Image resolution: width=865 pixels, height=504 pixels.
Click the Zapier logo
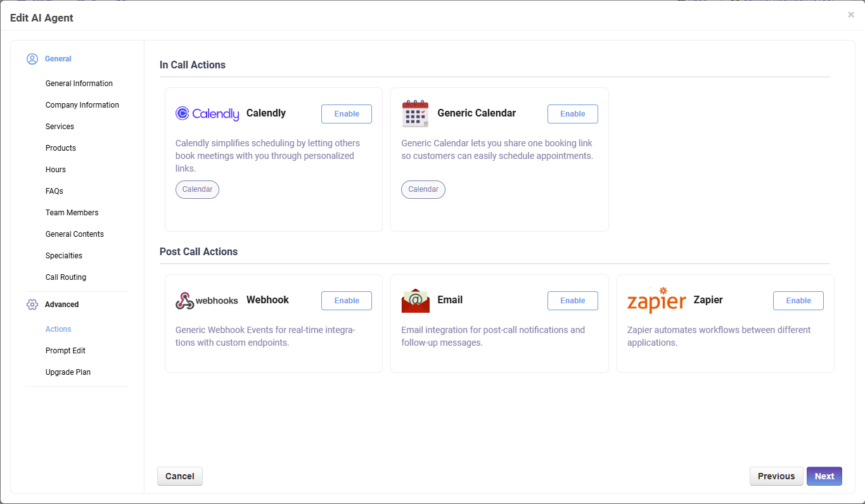(656, 300)
